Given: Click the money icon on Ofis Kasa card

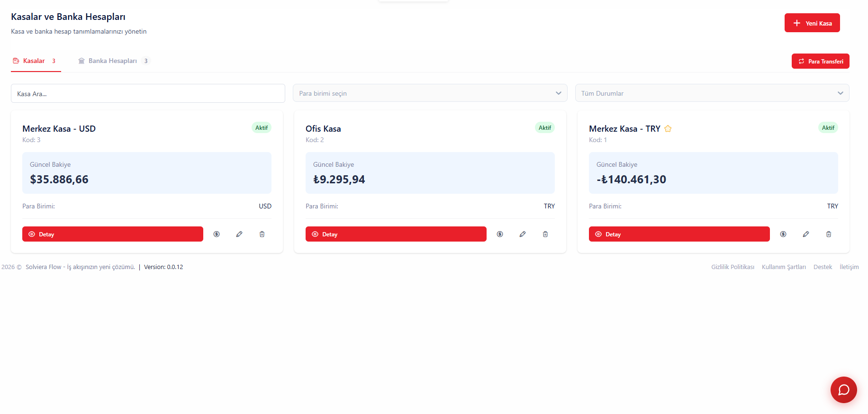Looking at the screenshot, I should tap(500, 234).
